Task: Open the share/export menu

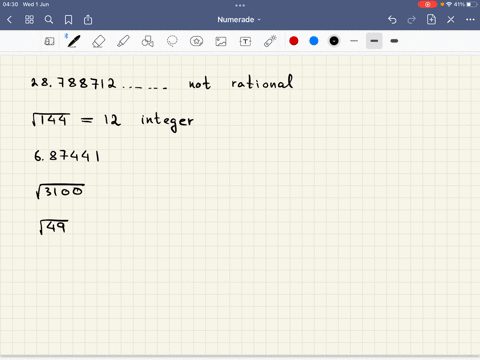Action: pyautogui.click(x=88, y=20)
